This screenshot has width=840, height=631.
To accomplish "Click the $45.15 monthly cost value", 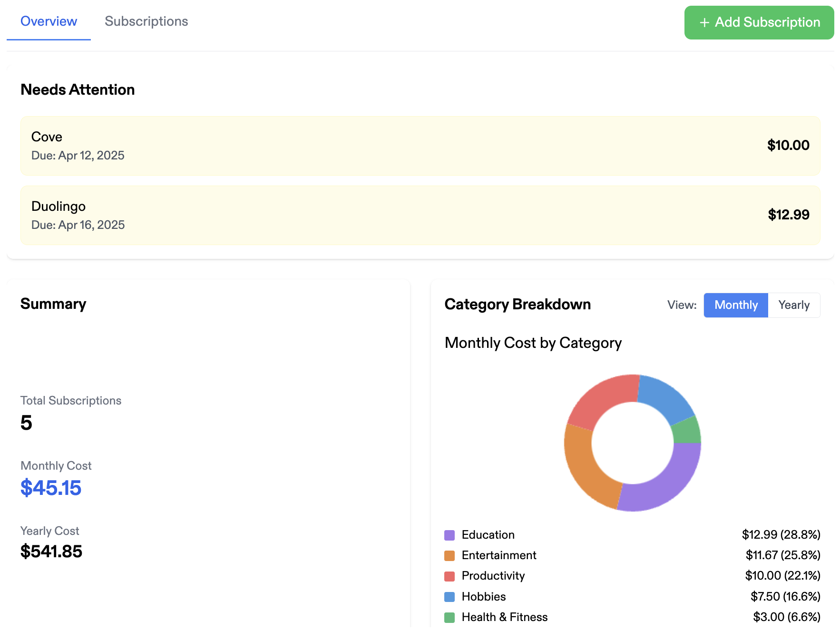I will 51,488.
